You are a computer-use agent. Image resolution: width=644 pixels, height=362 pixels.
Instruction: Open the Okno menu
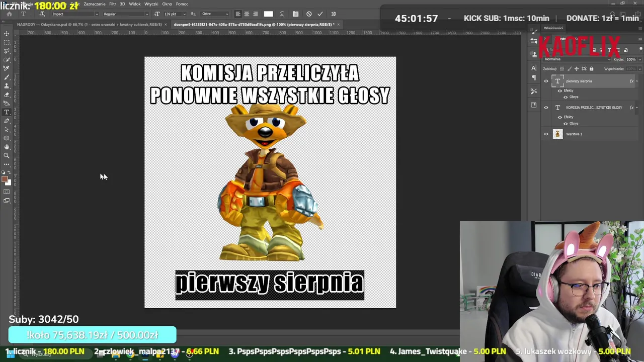pos(167,4)
